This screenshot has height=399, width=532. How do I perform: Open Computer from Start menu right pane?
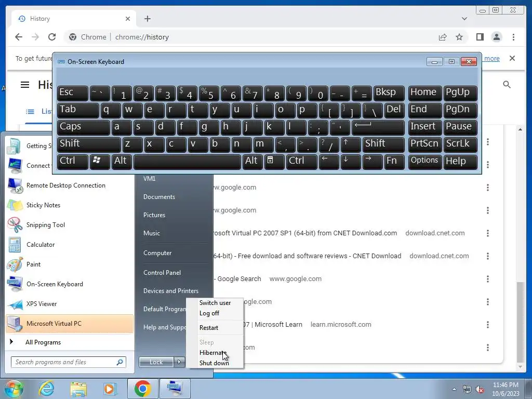[157, 253]
